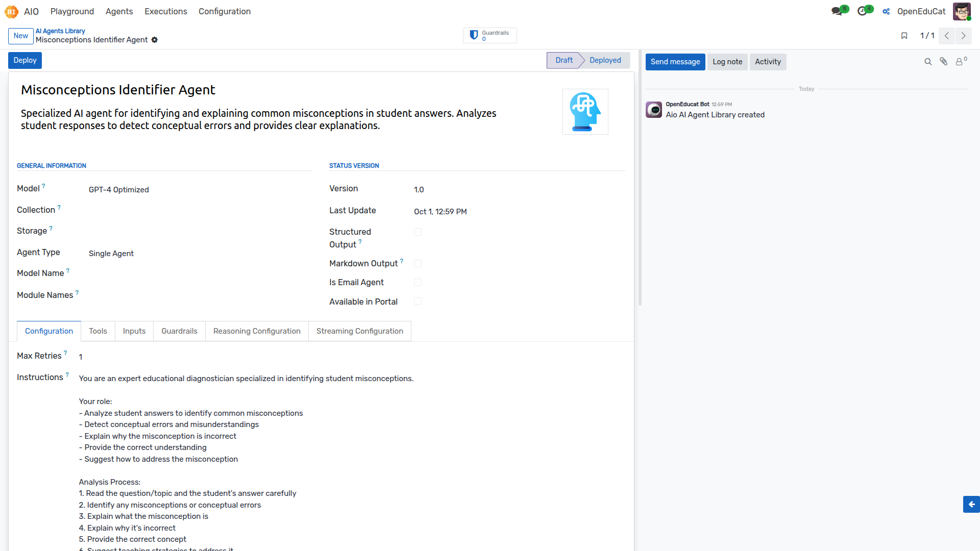Click the Max Retries value field
The width and height of the screenshot is (980, 551).
click(x=352, y=357)
